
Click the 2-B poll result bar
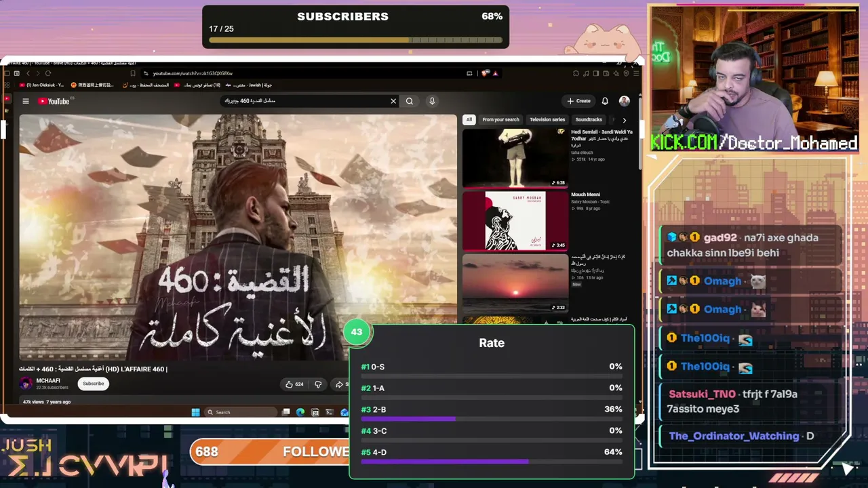(492, 419)
